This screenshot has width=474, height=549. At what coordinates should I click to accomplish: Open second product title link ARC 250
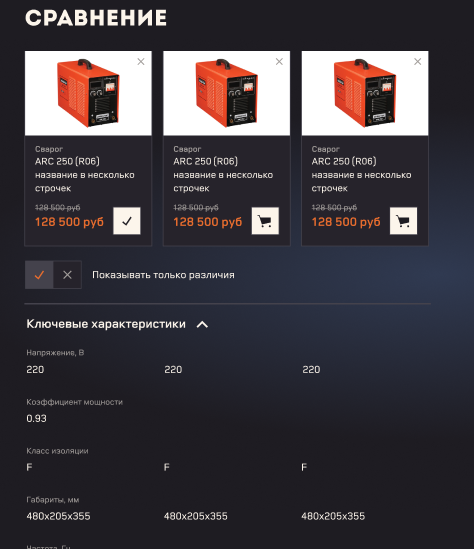tap(223, 175)
